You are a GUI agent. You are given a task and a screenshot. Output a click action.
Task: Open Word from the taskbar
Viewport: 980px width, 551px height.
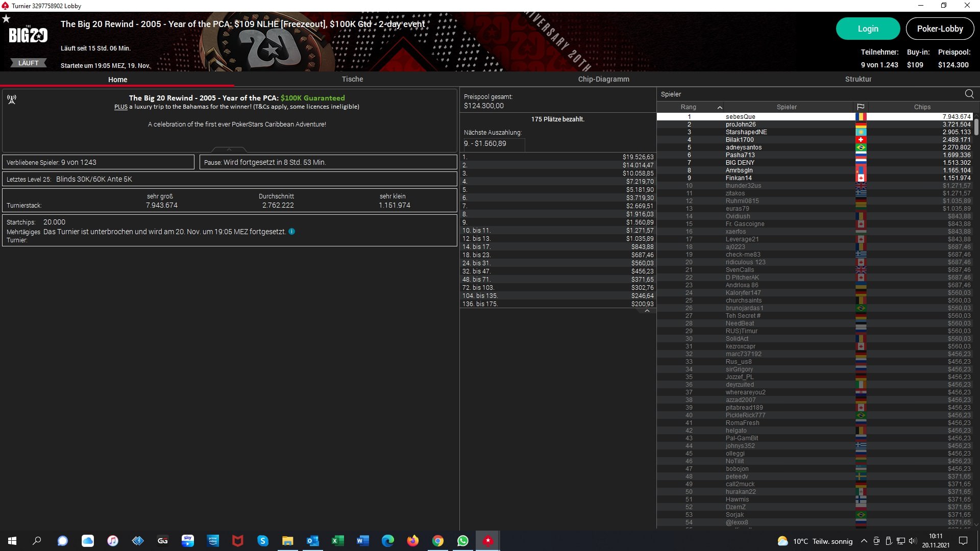(363, 541)
